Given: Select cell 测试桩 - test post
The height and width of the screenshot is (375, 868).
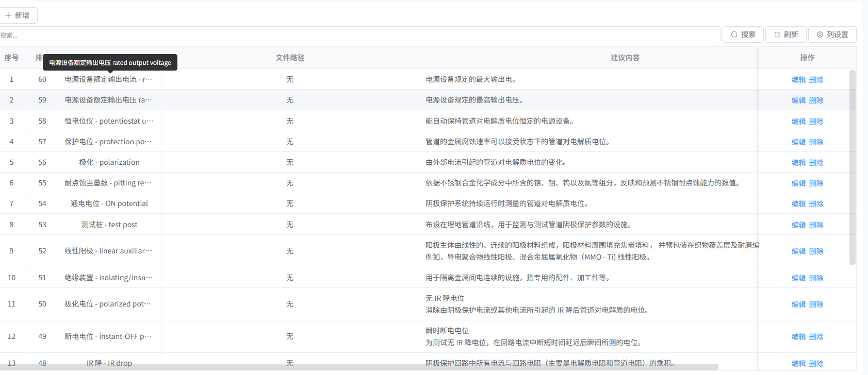Looking at the screenshot, I should 109,225.
